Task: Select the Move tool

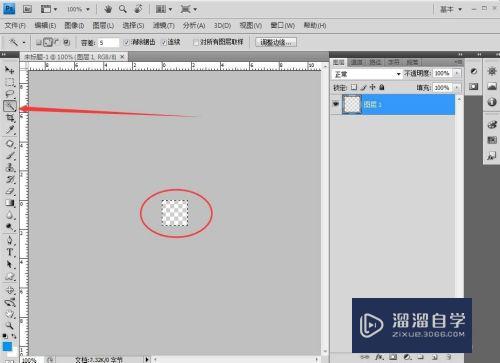Action: point(9,70)
